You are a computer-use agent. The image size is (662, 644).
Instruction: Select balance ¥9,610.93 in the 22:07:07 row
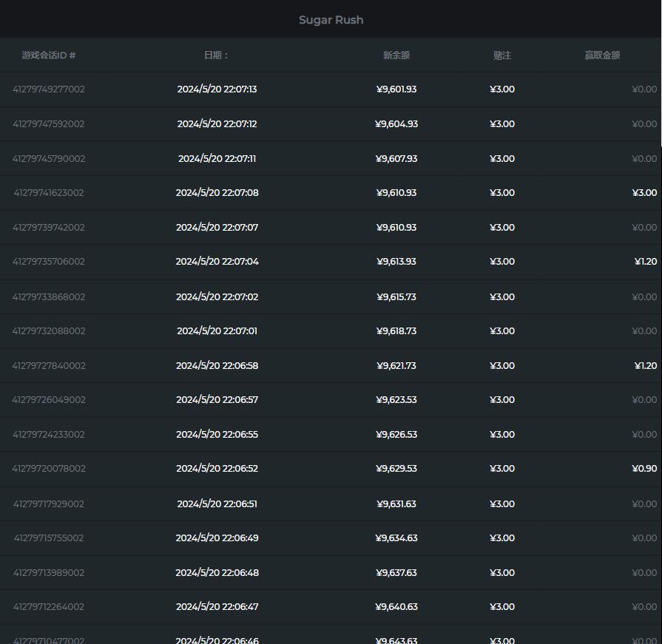click(x=396, y=228)
